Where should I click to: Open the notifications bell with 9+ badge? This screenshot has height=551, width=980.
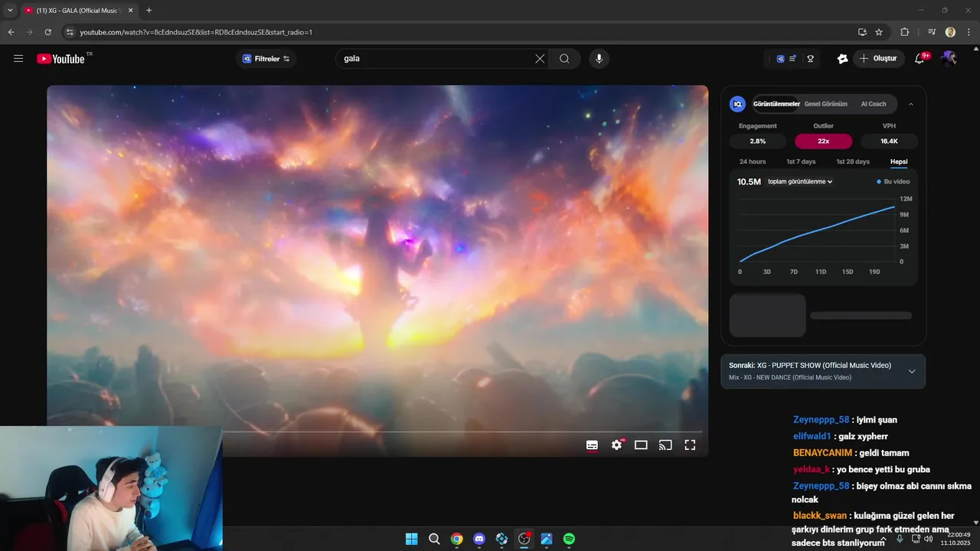[921, 58]
